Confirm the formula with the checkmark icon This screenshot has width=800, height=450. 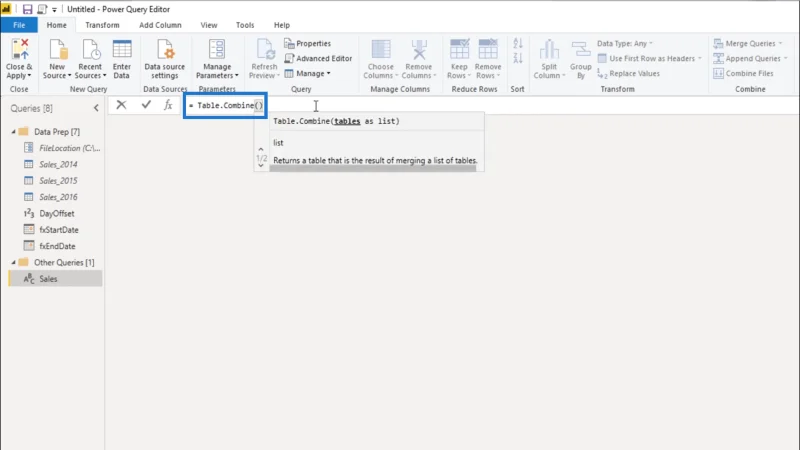[146, 105]
